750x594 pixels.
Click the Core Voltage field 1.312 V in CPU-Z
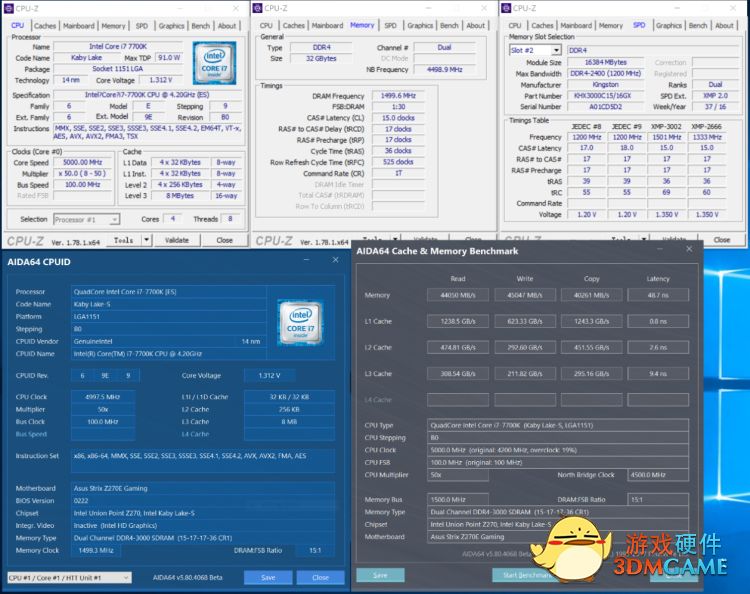point(161,80)
